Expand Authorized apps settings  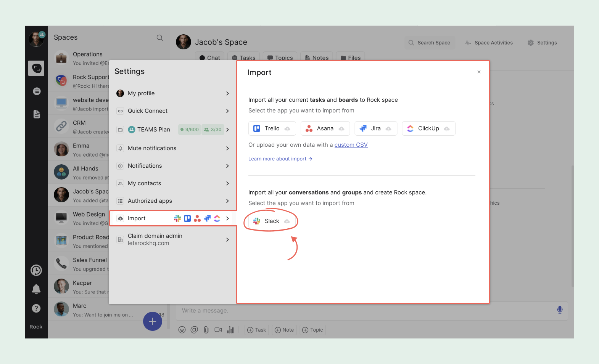click(173, 201)
